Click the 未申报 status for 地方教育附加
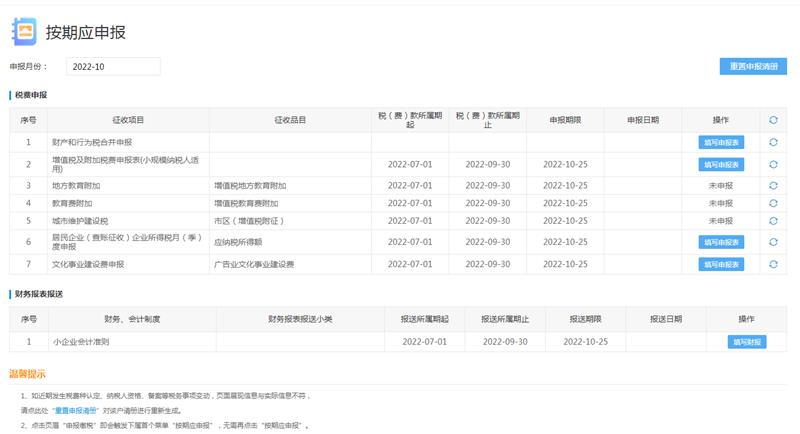The width and height of the screenshot is (800, 434). 721,186
